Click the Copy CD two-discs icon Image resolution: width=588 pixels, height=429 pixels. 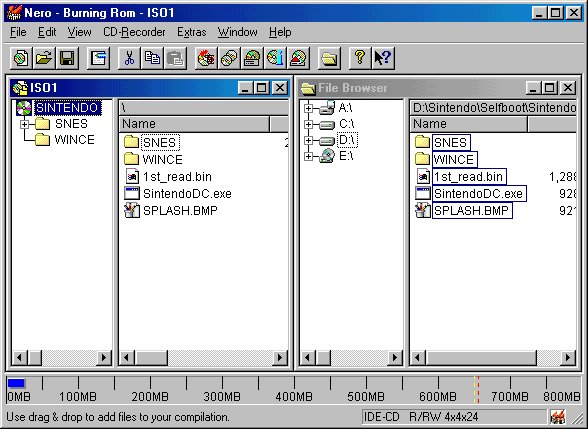pyautogui.click(x=230, y=58)
